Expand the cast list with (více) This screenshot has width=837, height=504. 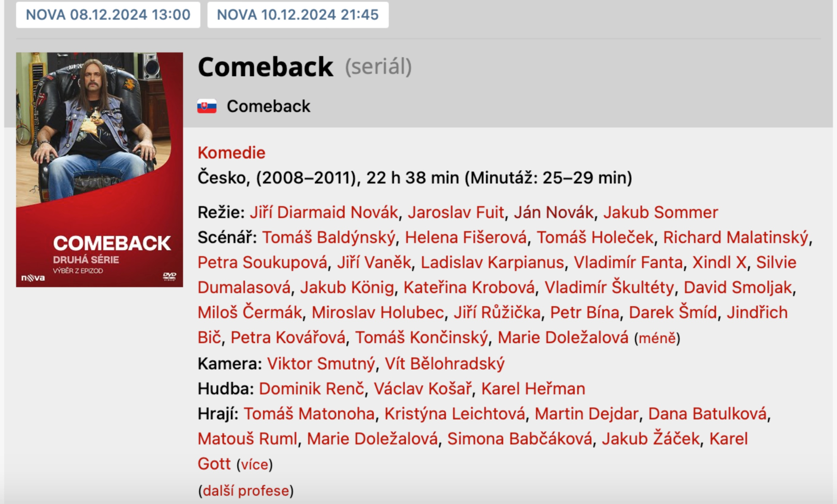click(254, 465)
